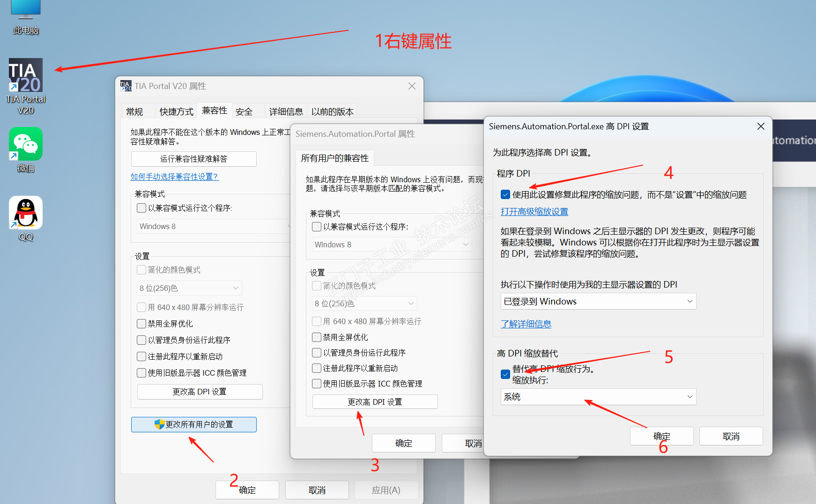Click the 高 DPI 缩放替代 group label
This screenshot has width=816, height=504.
(x=527, y=354)
